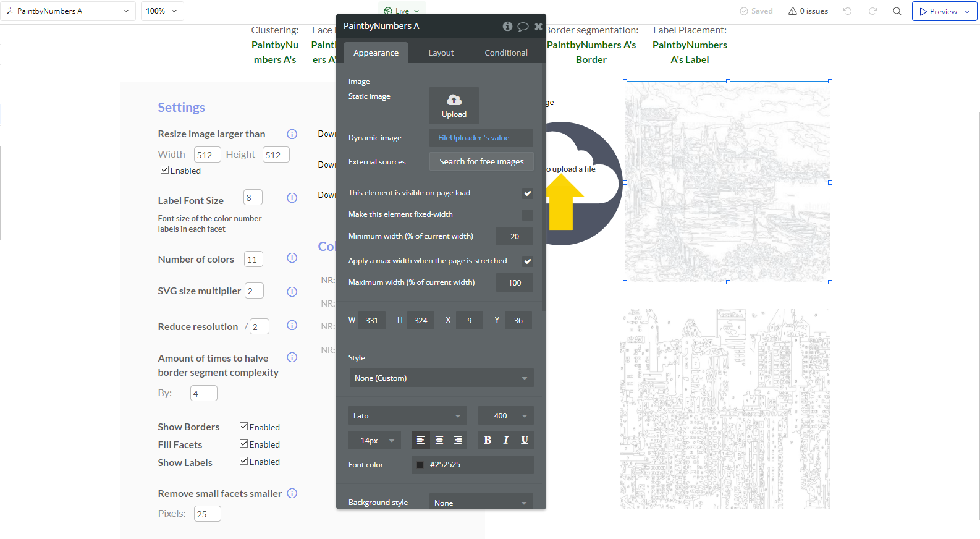Open the 100% zoom level dropdown
980x539 pixels.
click(x=162, y=11)
